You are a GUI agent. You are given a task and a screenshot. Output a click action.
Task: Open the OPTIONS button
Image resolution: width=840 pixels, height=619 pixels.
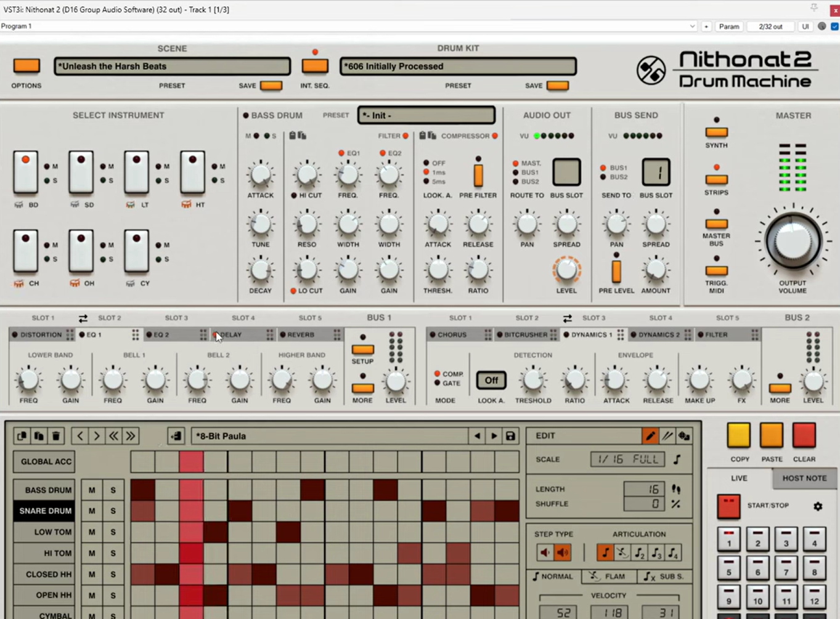click(x=27, y=65)
